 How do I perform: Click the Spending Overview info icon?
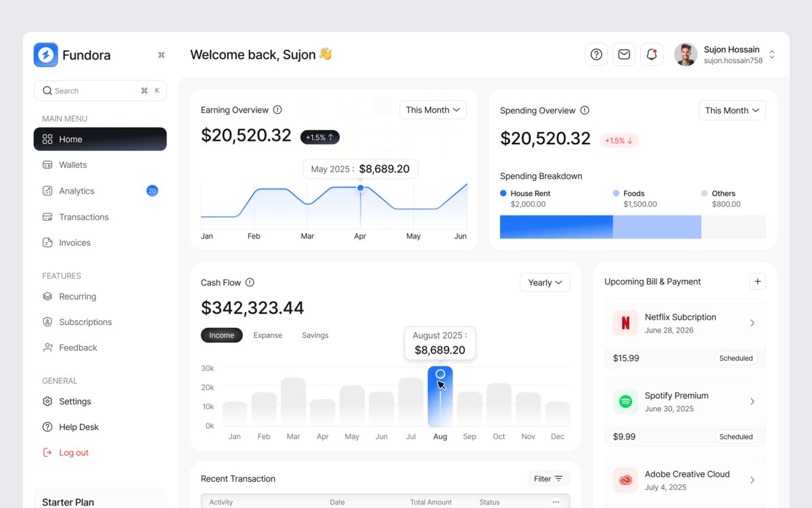585,110
